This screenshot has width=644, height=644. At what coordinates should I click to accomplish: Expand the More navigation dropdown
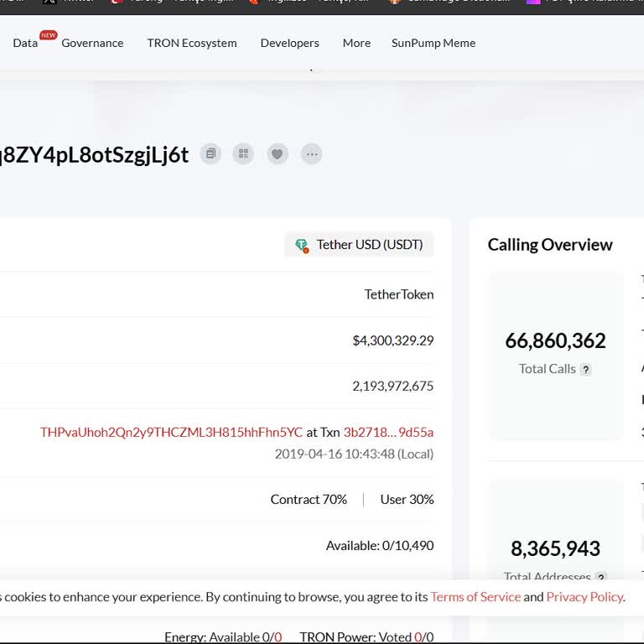(356, 43)
